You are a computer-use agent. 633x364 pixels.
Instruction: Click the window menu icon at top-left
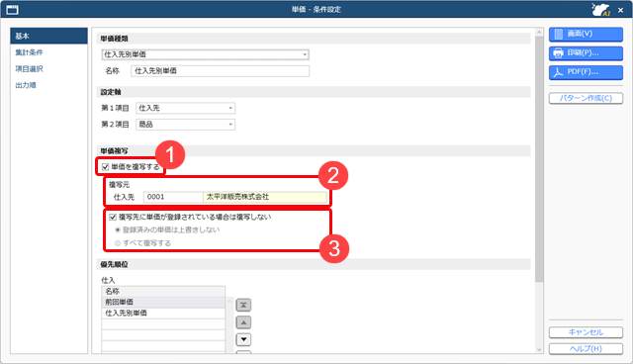pos(13,9)
